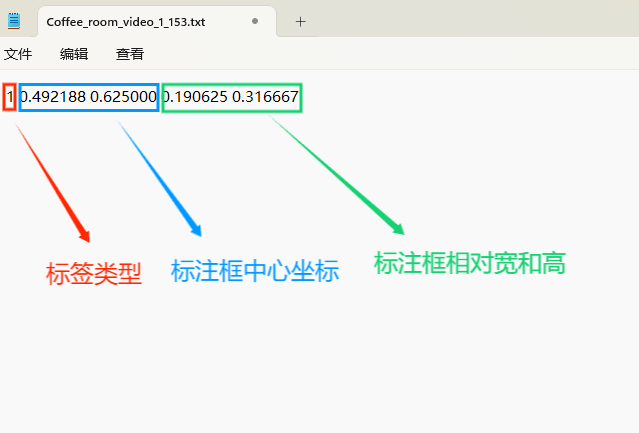Click the Notepad app icon

pyautogui.click(x=14, y=21)
